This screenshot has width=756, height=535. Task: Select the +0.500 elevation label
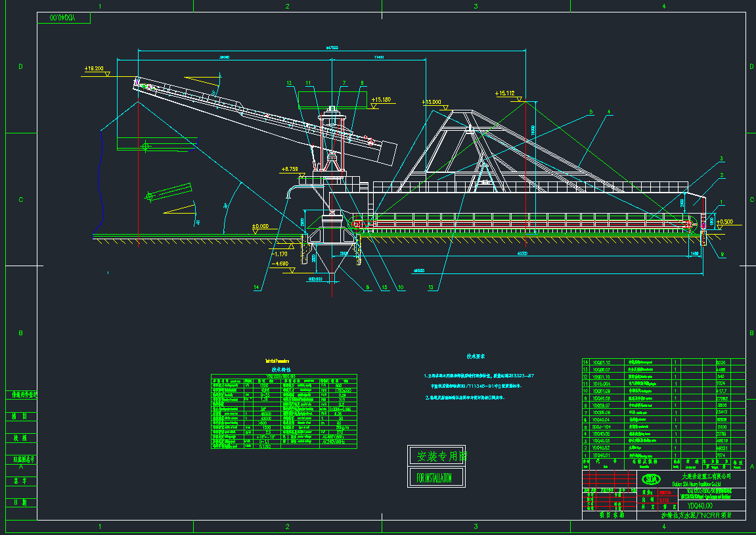tap(724, 222)
